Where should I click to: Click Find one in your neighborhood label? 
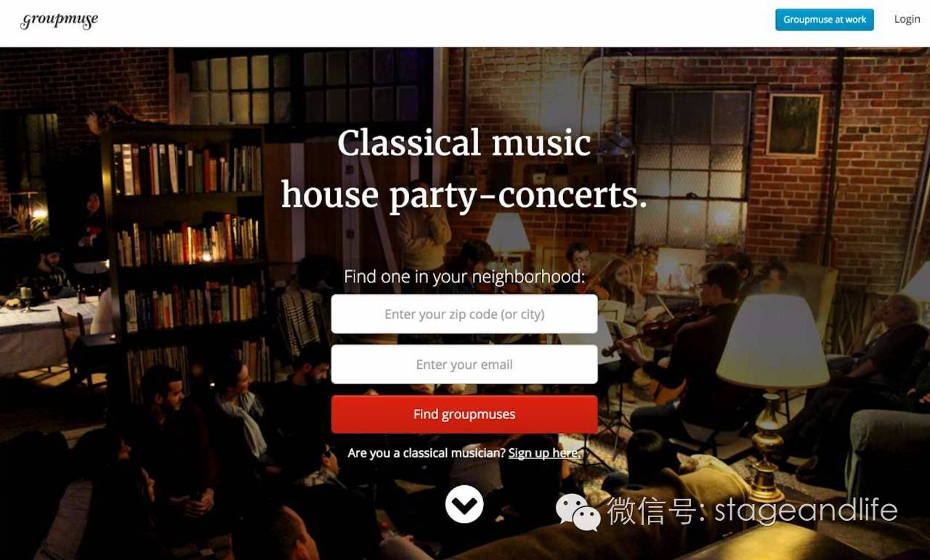[x=464, y=277]
